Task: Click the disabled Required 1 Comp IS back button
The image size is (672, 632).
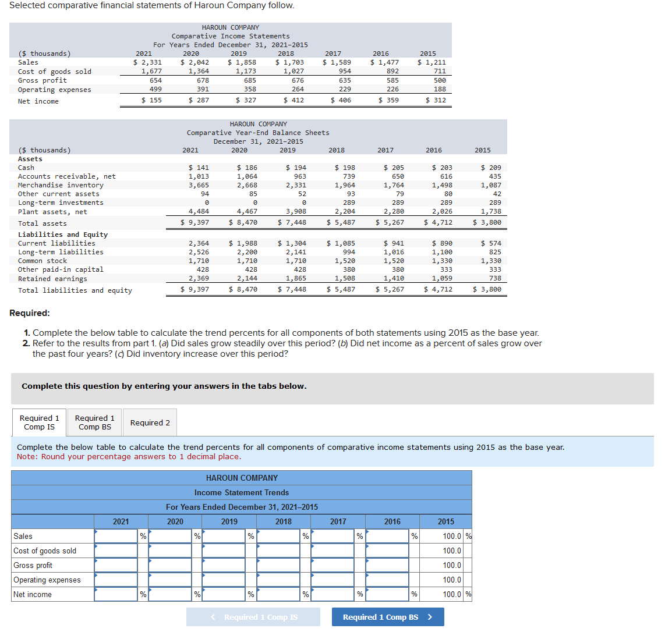Action: pos(253,617)
